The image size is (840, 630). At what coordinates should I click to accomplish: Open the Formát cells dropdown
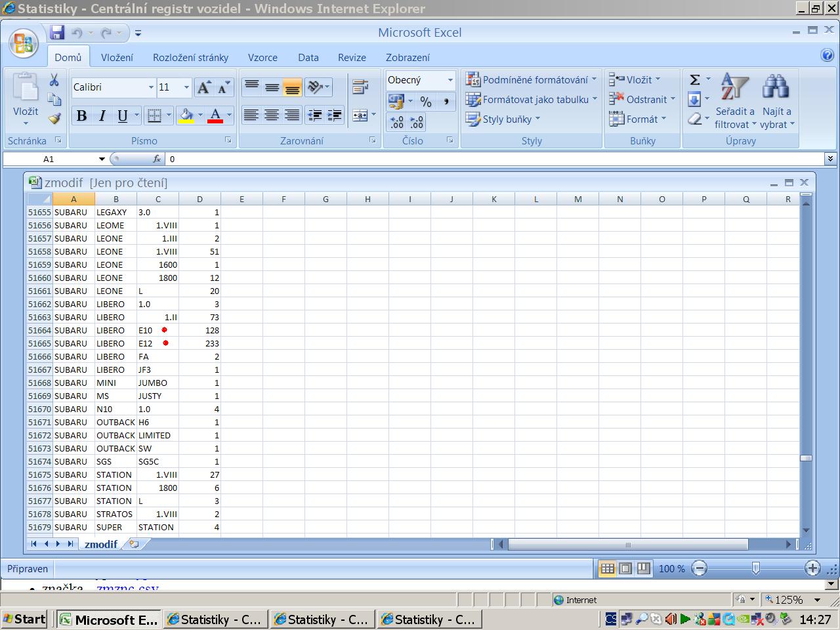point(637,119)
